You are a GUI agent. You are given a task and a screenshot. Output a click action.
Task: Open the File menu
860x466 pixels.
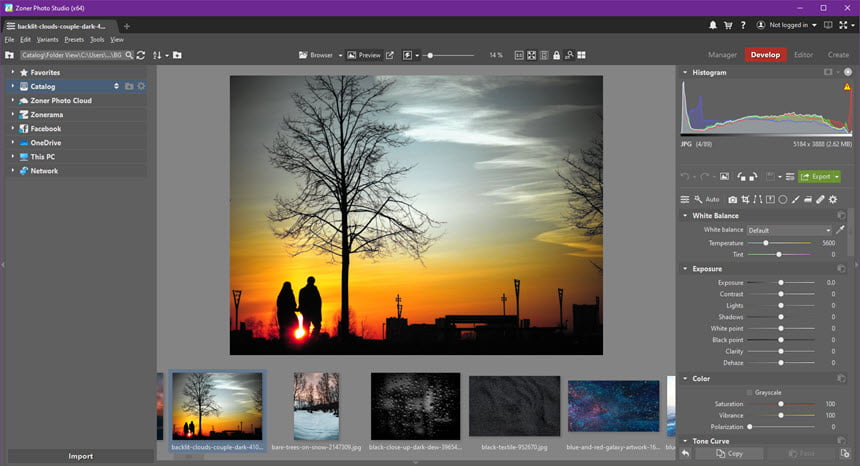pos(9,39)
